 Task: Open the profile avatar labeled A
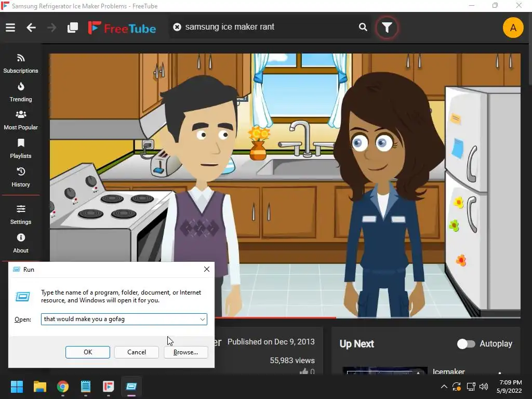point(513,28)
